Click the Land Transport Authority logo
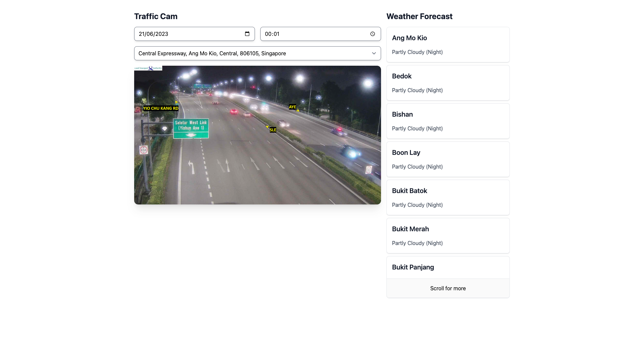644x362 pixels. click(x=148, y=68)
